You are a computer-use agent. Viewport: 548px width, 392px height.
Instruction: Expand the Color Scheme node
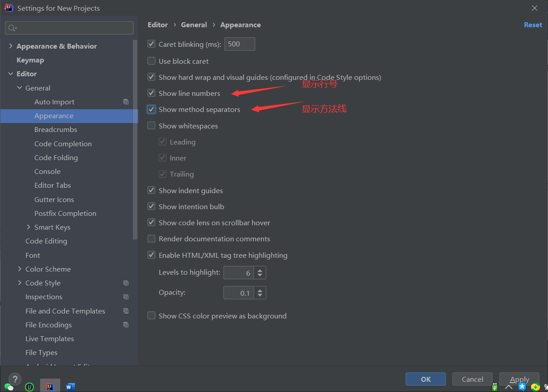pos(20,269)
